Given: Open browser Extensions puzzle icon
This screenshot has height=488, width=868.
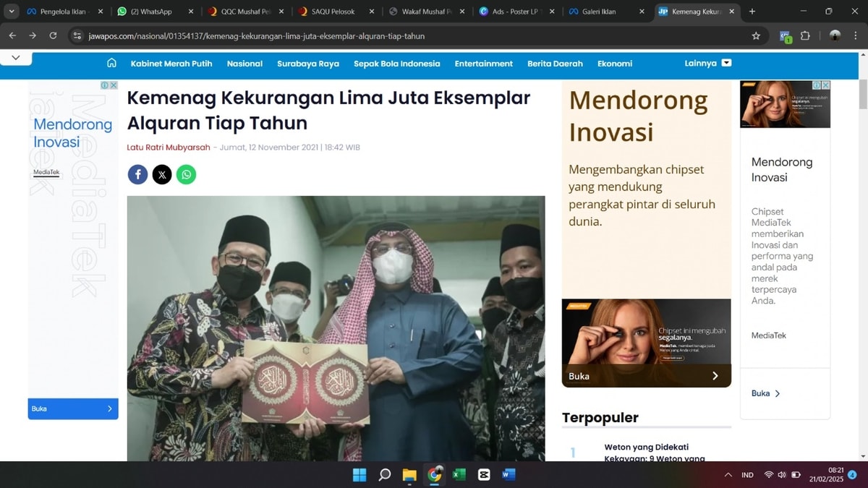Looking at the screenshot, I should [805, 35].
